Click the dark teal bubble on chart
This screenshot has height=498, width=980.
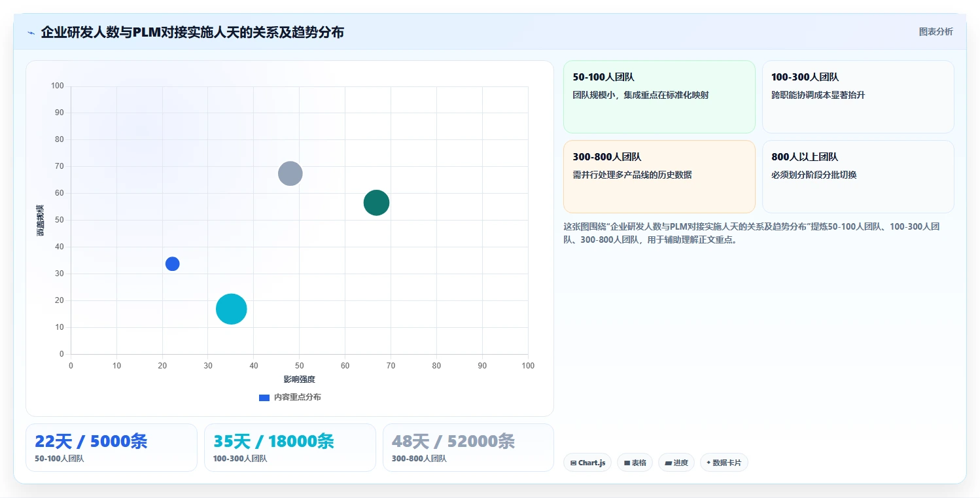[376, 203]
